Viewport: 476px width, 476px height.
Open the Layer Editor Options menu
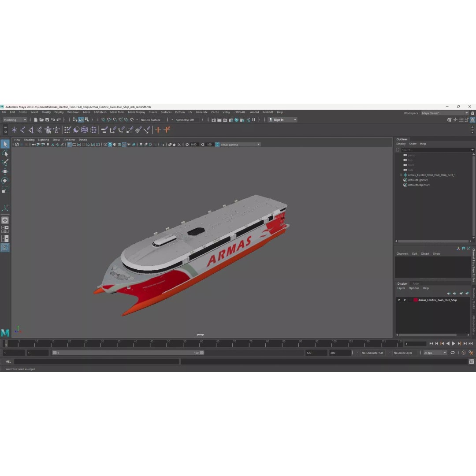pos(414,288)
